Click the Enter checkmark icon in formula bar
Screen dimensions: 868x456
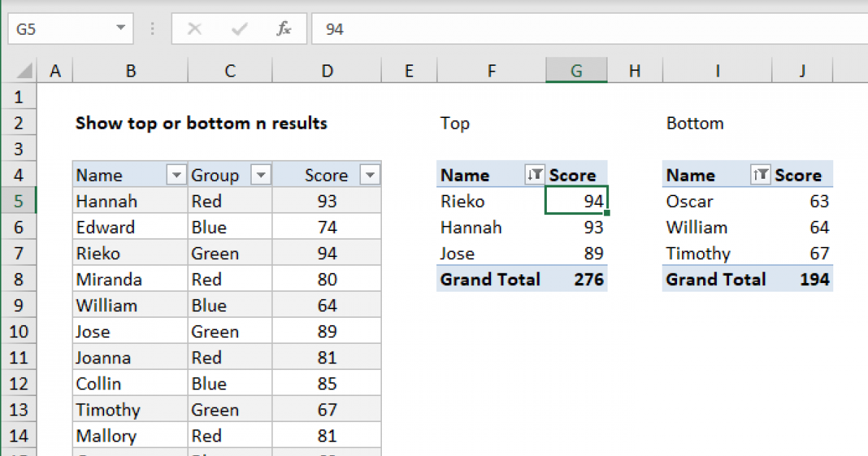(239, 29)
